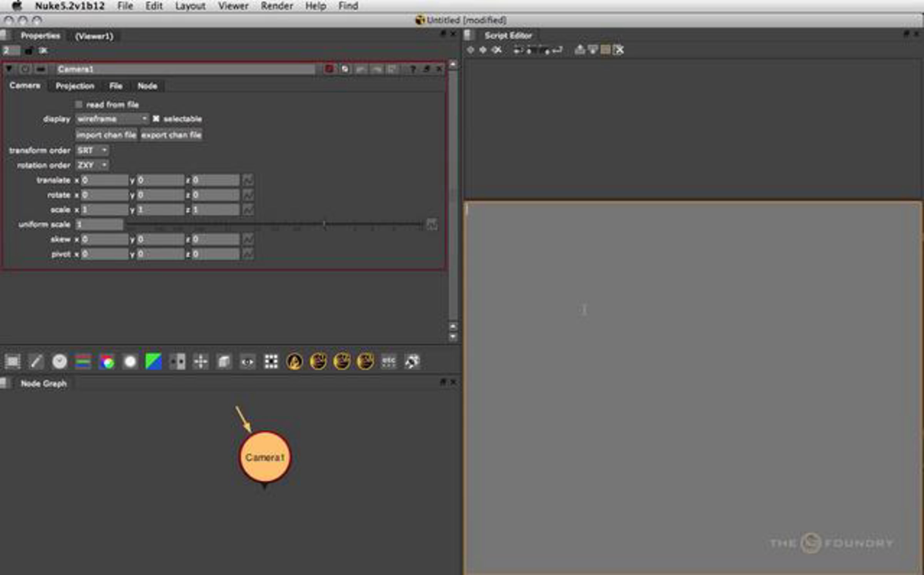The width and height of the screenshot is (924, 575).
Task: Switch to the Node tab
Action: pyautogui.click(x=147, y=86)
